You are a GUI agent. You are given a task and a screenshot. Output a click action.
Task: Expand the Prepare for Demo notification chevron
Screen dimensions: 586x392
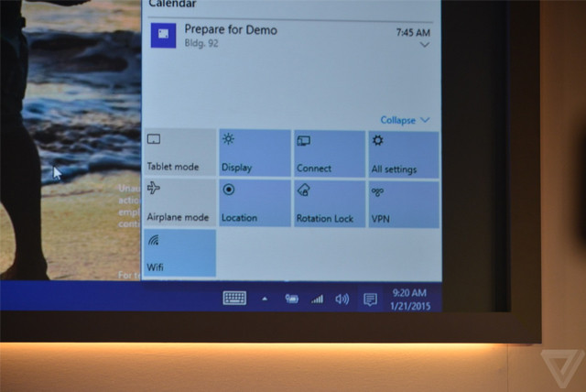(424, 45)
